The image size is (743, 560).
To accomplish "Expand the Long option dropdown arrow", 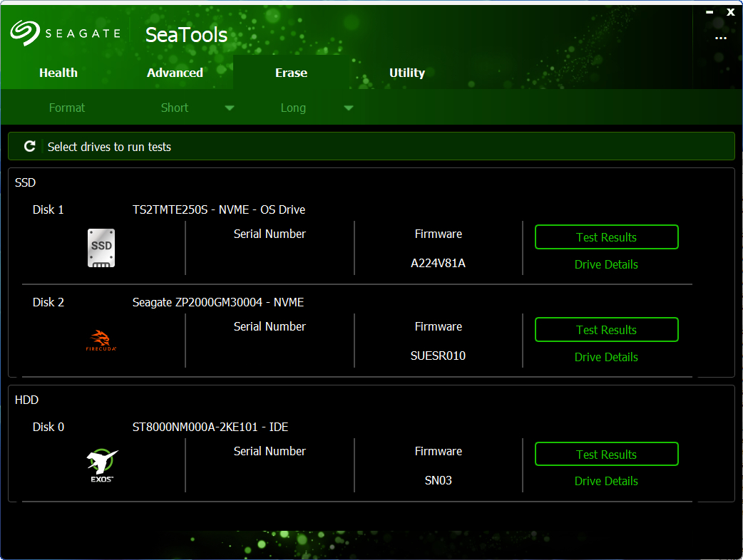I will click(x=349, y=108).
